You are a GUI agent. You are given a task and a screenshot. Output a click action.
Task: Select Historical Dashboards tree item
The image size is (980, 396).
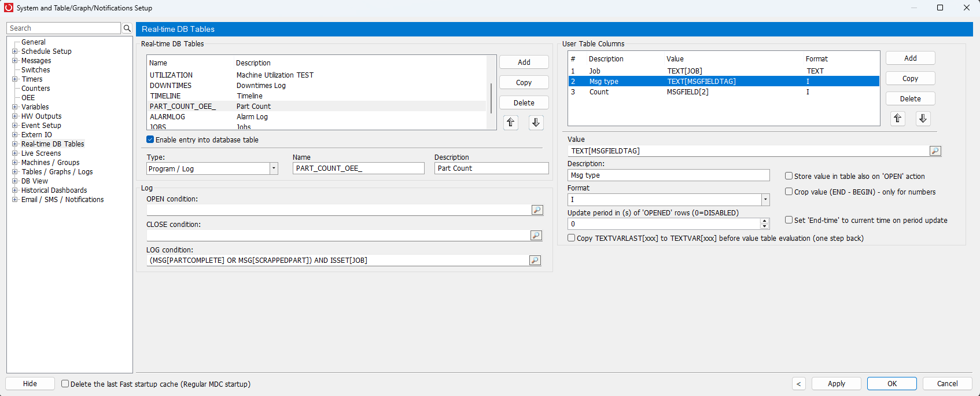coord(54,190)
